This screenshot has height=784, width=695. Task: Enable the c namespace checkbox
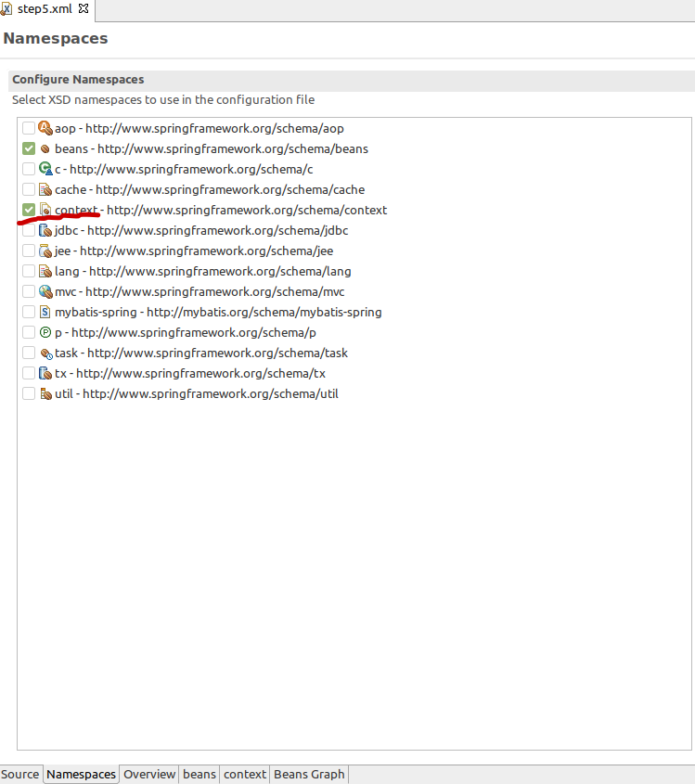29,169
